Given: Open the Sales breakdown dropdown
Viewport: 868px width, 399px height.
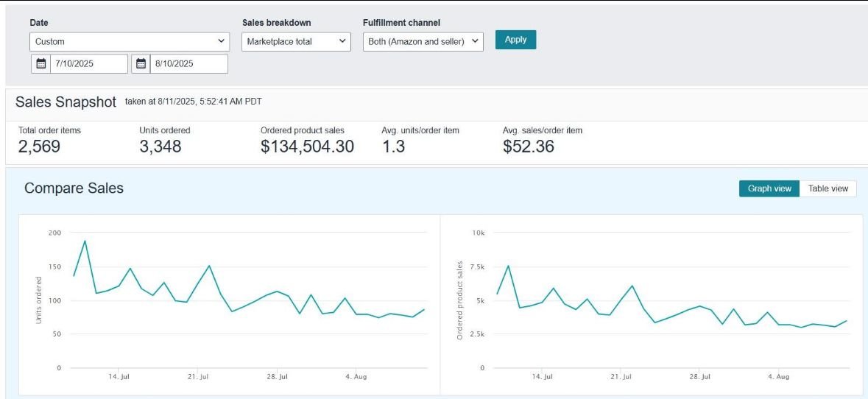Looking at the screenshot, I should click(x=297, y=42).
